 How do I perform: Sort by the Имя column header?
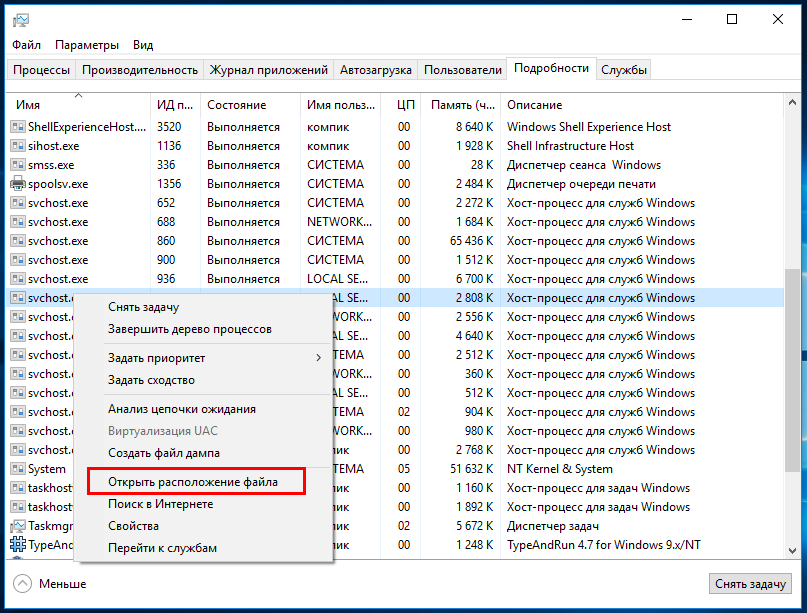[x=78, y=105]
